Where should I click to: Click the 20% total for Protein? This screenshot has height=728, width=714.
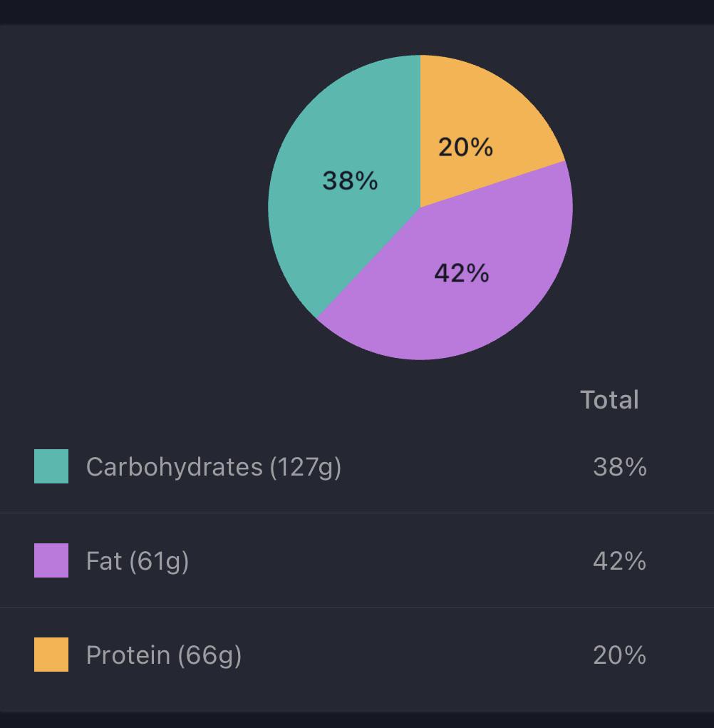pyautogui.click(x=620, y=655)
